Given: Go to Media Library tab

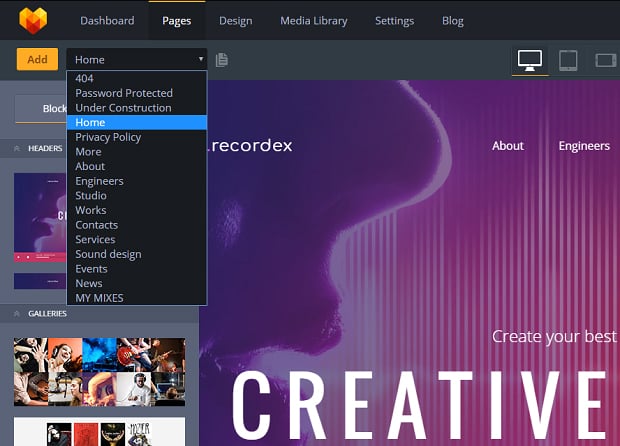Looking at the screenshot, I should [x=314, y=21].
